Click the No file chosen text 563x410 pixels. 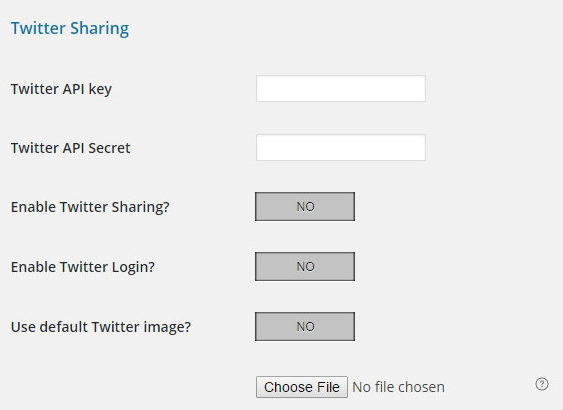point(399,387)
